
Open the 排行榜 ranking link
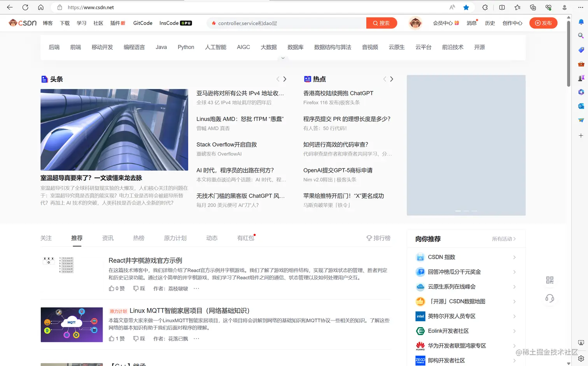coord(378,238)
